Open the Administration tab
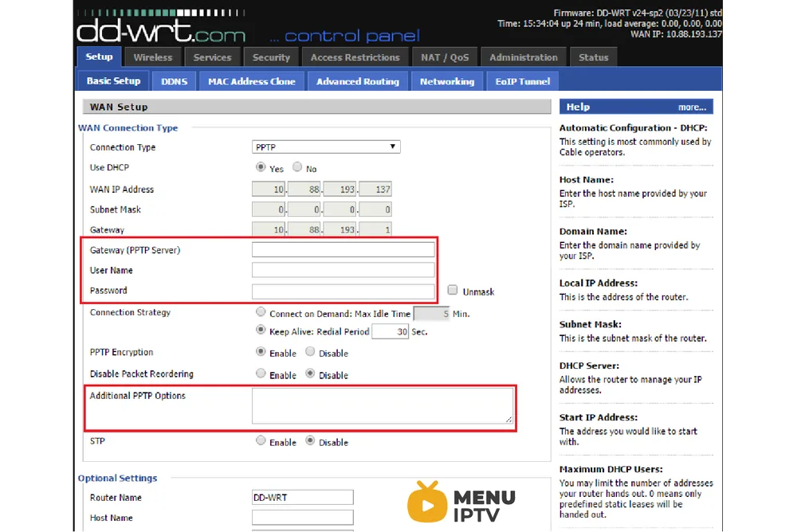Viewport: 797px width, 532px height. point(523,57)
